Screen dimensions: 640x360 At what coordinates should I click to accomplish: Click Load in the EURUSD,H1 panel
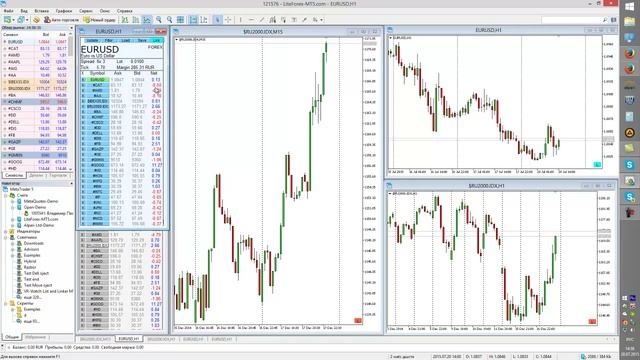tap(125, 40)
